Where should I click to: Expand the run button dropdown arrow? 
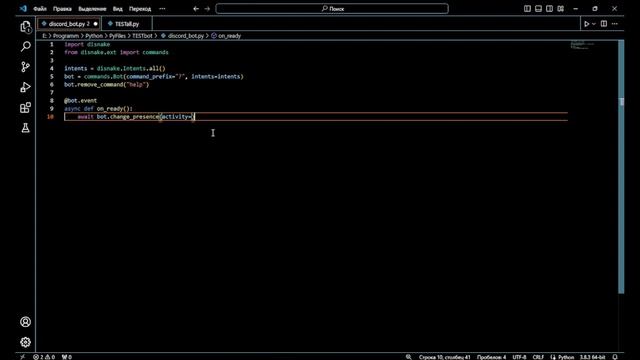click(594, 24)
